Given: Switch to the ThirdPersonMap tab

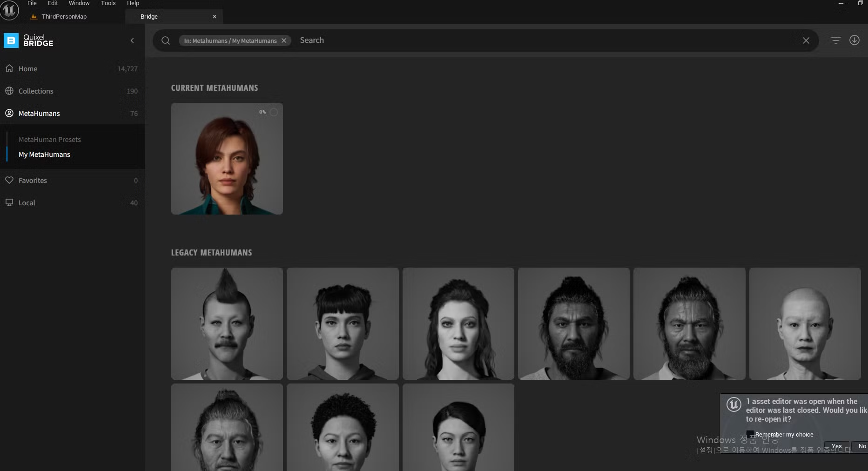Looking at the screenshot, I should (x=64, y=16).
